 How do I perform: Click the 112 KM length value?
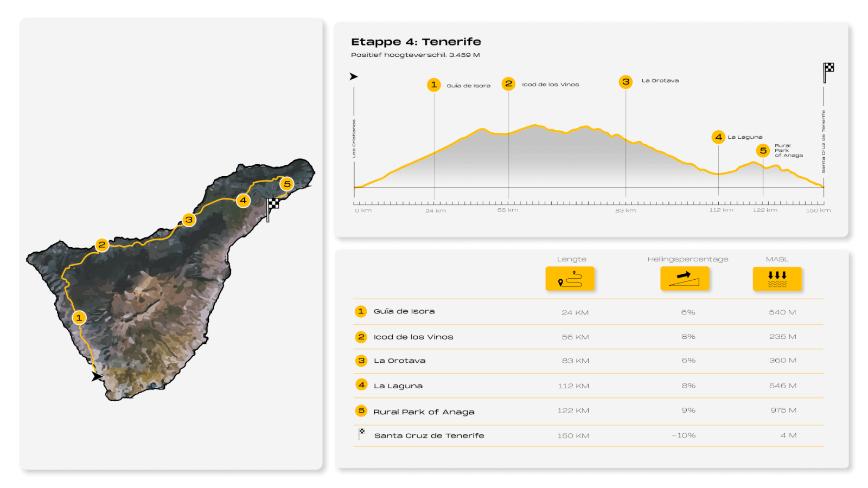(x=573, y=386)
